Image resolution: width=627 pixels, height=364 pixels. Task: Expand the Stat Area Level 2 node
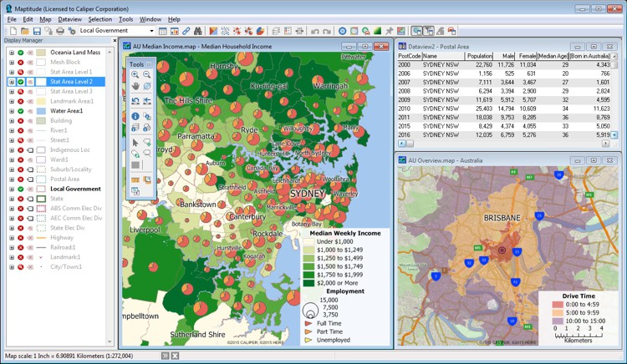[x=11, y=82]
